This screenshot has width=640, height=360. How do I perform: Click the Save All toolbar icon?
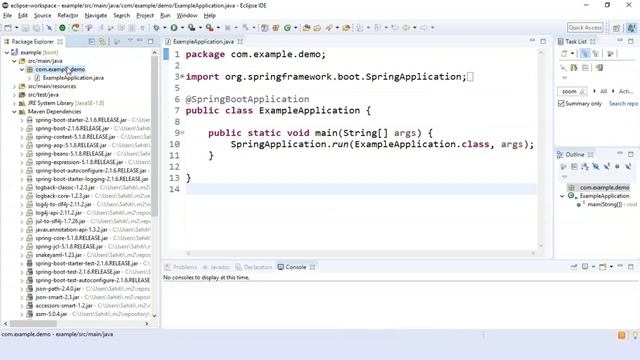pos(36,28)
